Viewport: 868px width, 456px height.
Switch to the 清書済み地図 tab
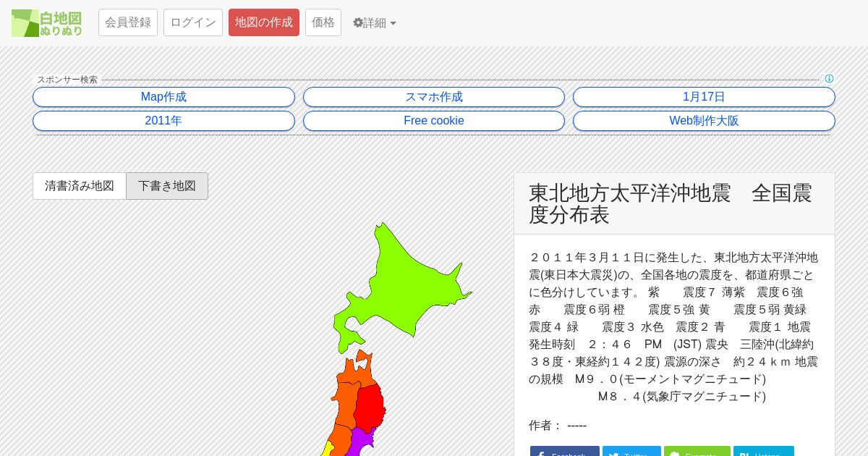[x=80, y=186]
